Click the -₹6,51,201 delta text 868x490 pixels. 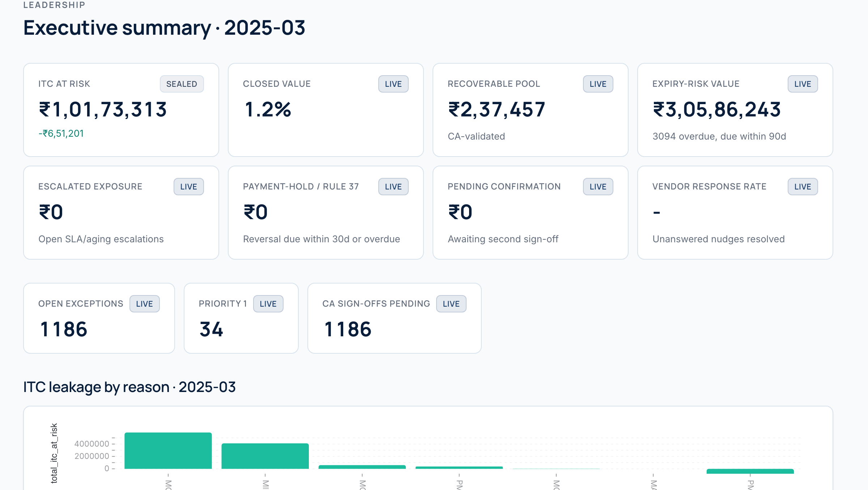61,133
